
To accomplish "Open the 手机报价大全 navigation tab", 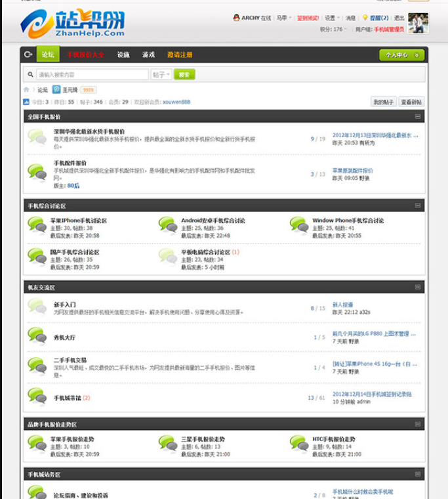I will (85, 54).
